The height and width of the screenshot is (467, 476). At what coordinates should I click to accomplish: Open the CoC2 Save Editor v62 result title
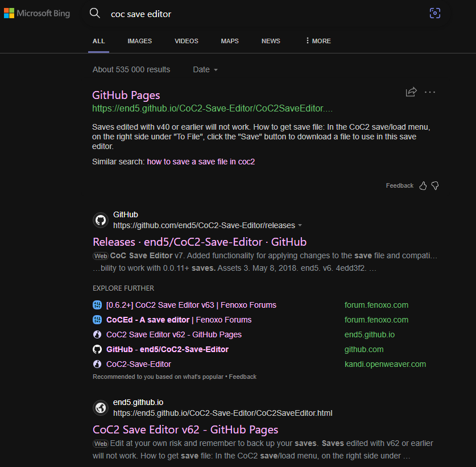click(x=185, y=429)
